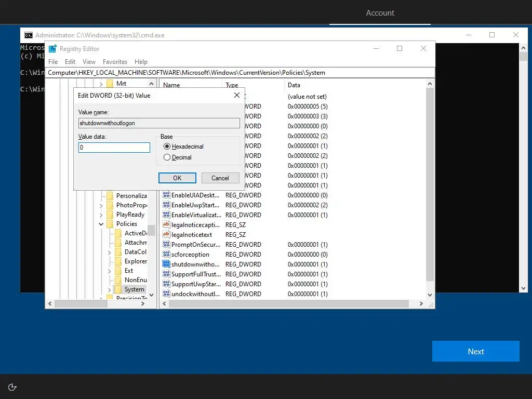
Task: Click the registry path address bar
Action: (x=240, y=73)
